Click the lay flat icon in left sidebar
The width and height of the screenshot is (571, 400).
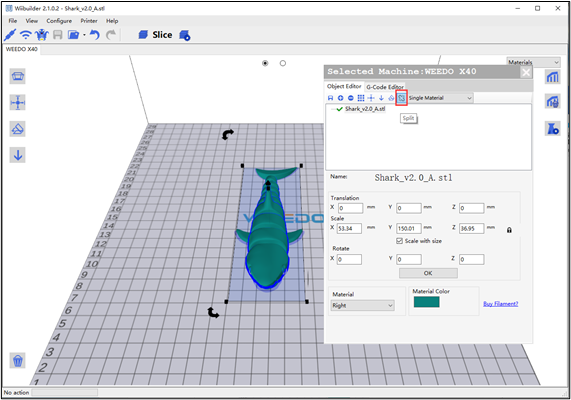point(18,129)
